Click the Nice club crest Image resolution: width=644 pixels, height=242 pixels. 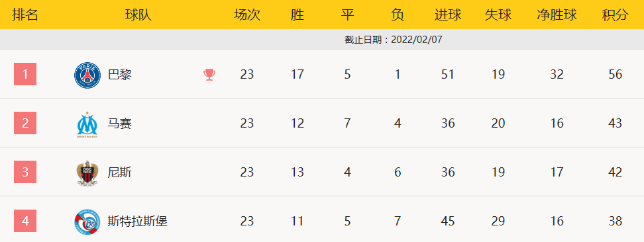coord(87,173)
